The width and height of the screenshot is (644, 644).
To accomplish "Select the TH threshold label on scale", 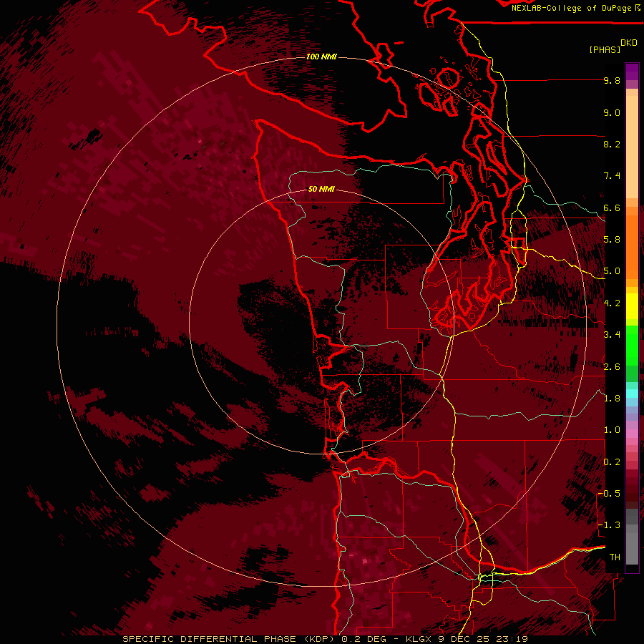I will pyautogui.click(x=615, y=557).
